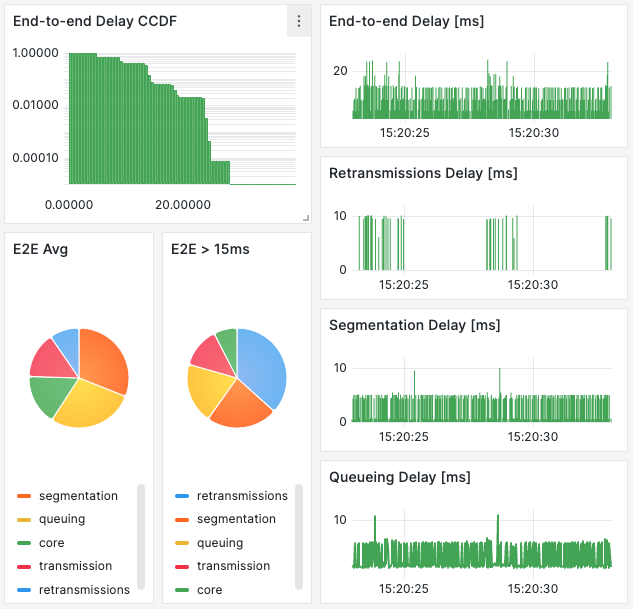Screen dimensions: 633x609
Task: Click the blue retransmissions slice in E2E > 15ms pie
Action: point(263,366)
